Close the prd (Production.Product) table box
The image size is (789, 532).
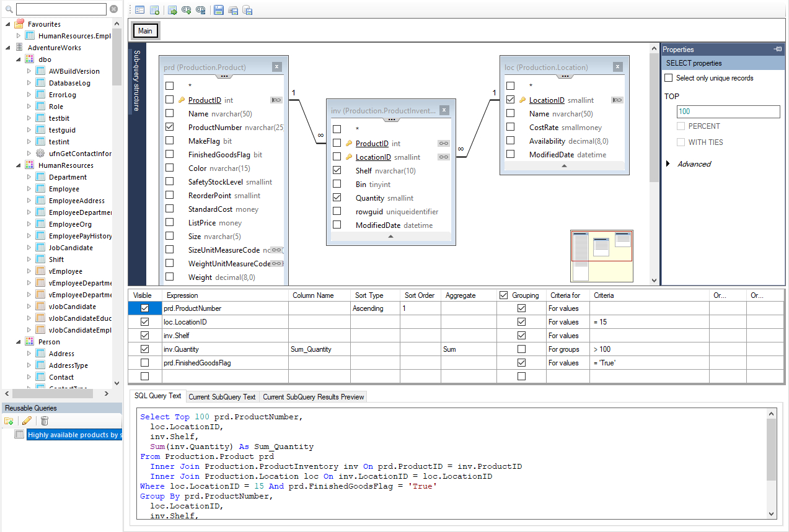pos(276,67)
